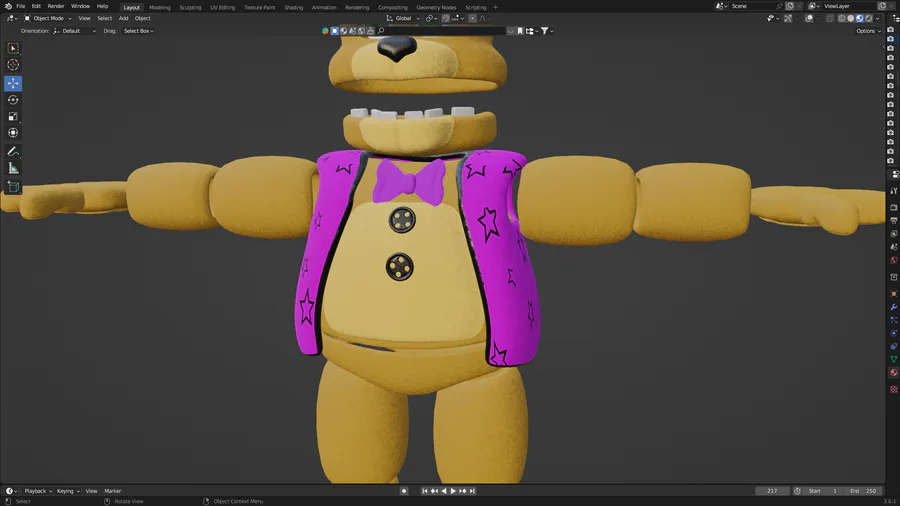Open the Edit menu

pyautogui.click(x=36, y=6)
